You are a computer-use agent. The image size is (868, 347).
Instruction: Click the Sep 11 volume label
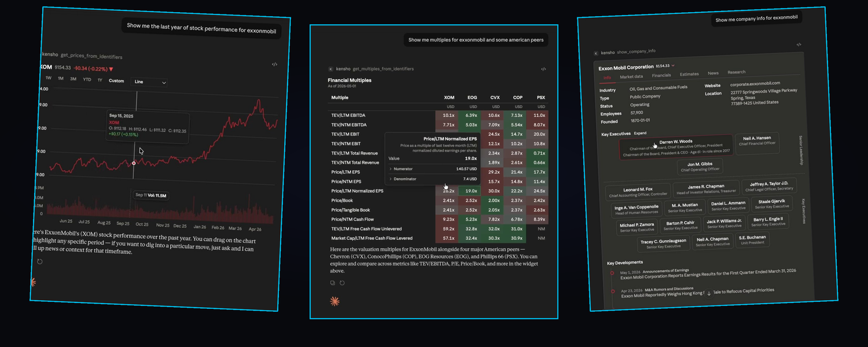point(150,195)
